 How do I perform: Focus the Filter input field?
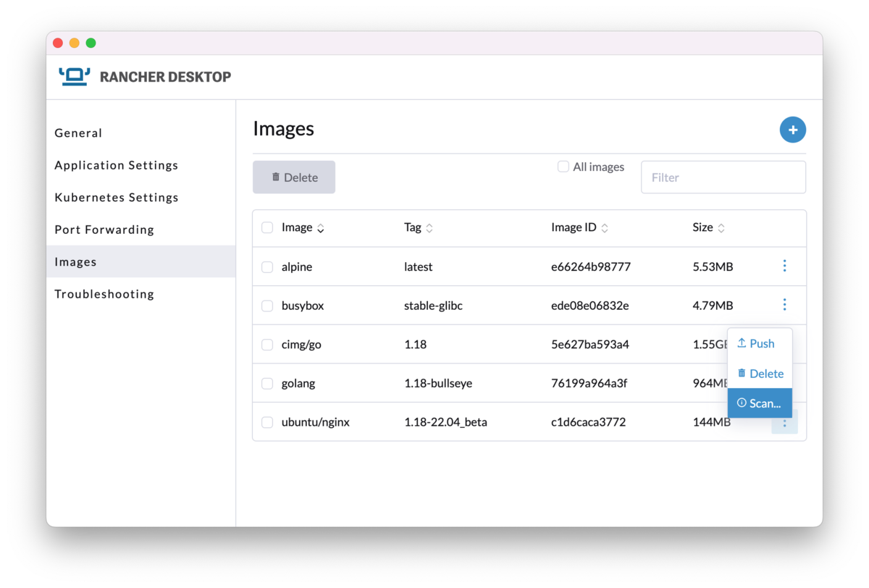(x=723, y=177)
